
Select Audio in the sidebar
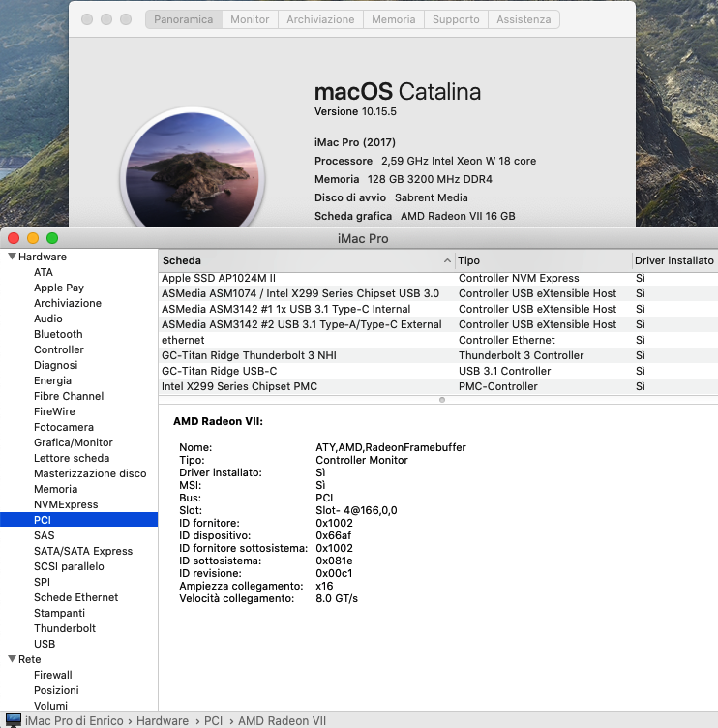[x=48, y=318]
